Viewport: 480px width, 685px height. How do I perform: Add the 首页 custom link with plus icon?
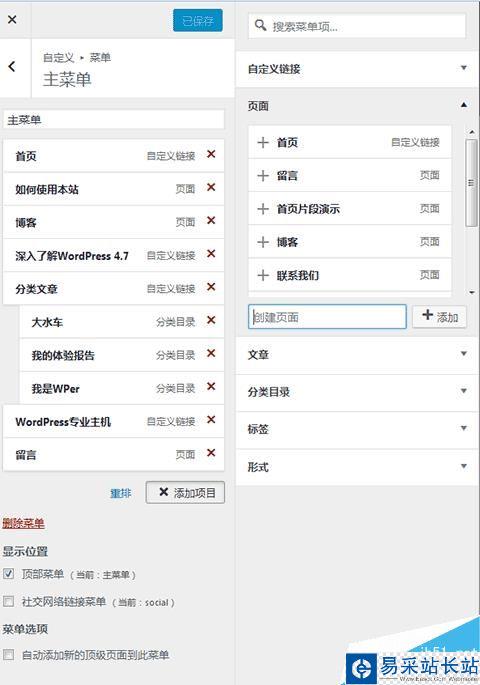263,142
